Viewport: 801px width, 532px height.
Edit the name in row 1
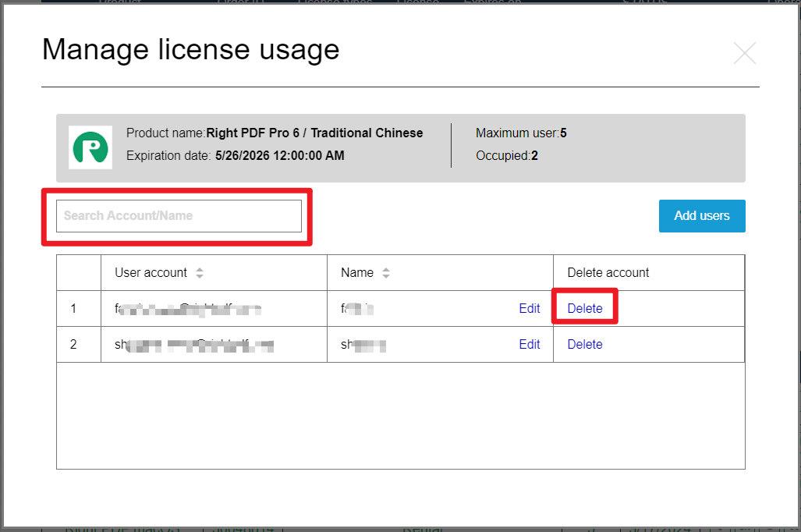point(530,309)
